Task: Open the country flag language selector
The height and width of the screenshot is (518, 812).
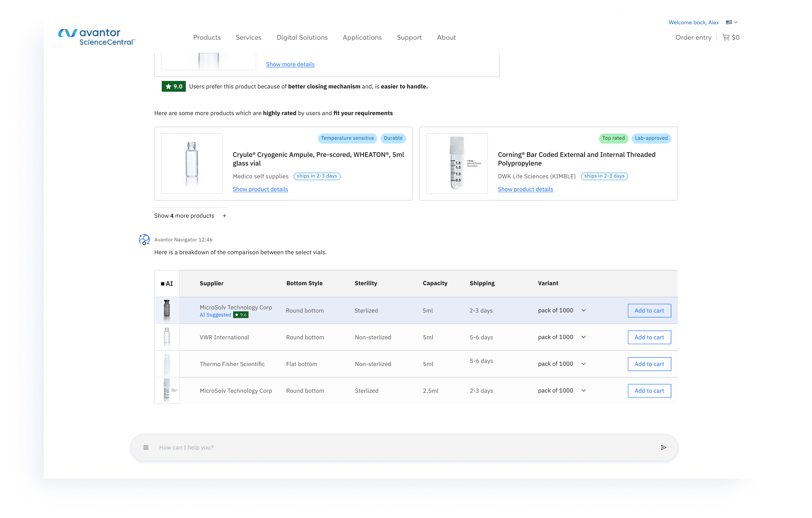Action: [732, 22]
